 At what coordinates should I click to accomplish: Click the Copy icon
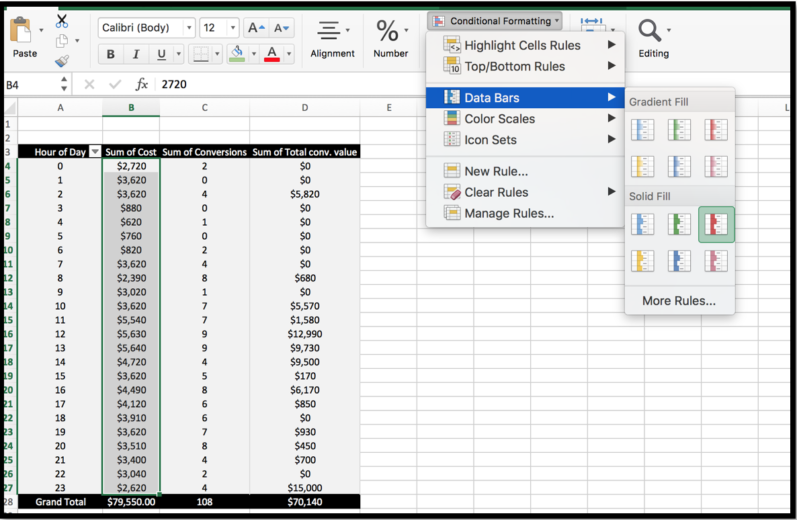62,41
